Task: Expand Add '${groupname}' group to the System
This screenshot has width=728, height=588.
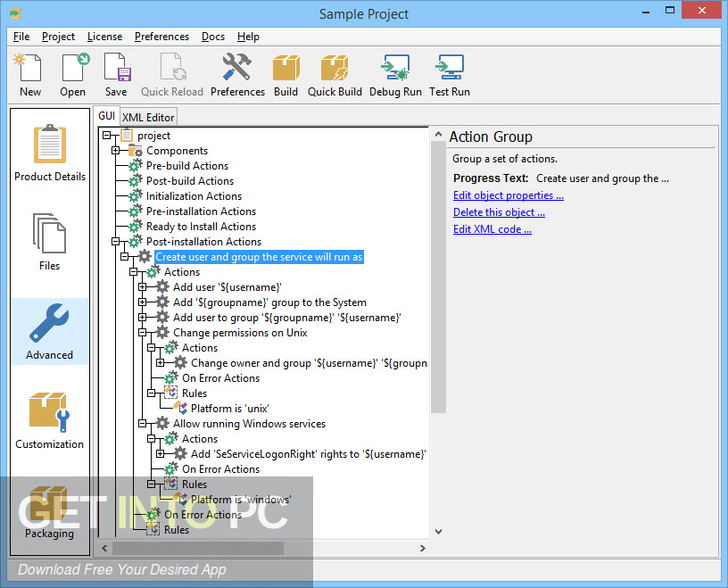Action: (143, 302)
